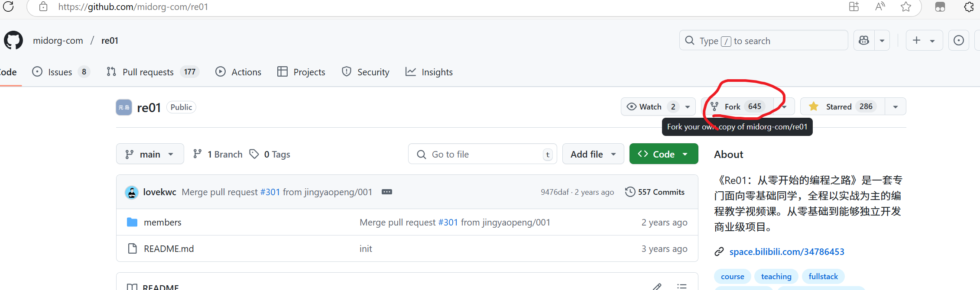Open Copilot chat icon in header

(x=864, y=40)
